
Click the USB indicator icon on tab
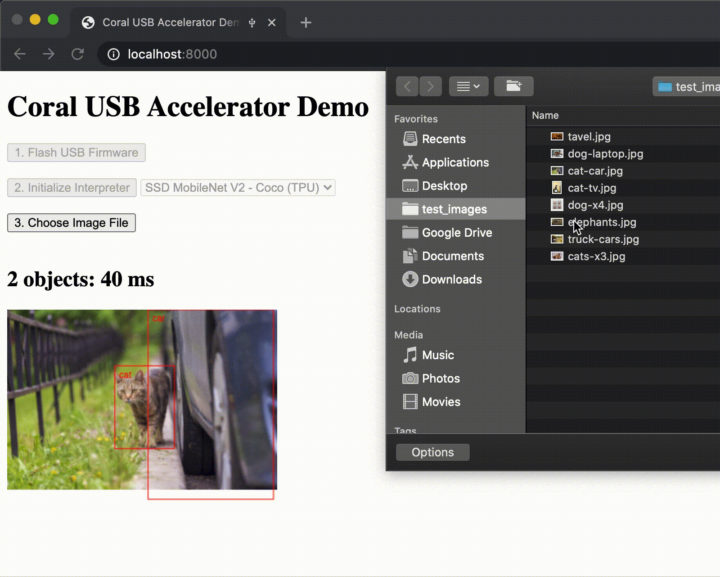point(252,22)
